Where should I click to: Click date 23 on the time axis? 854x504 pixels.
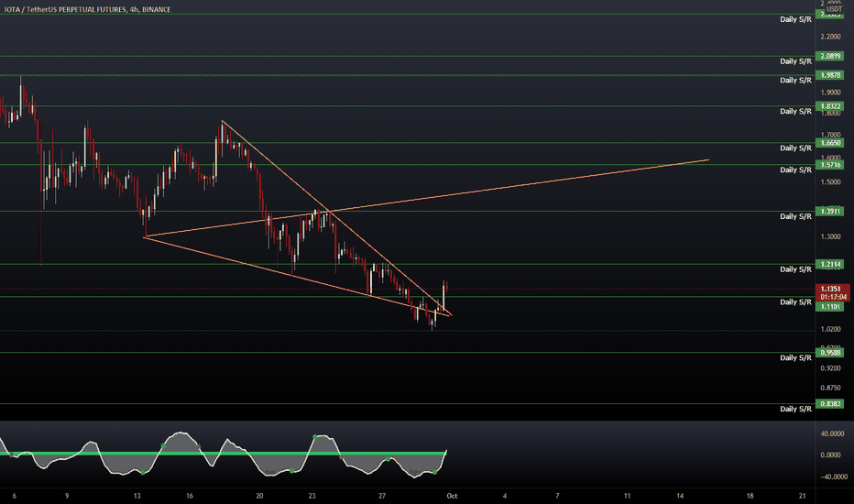pos(312,496)
